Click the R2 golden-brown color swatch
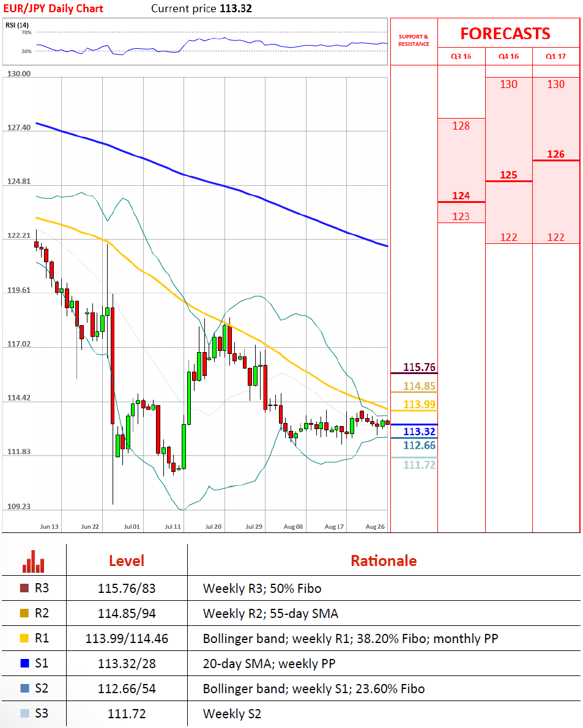583x728 pixels. point(24,613)
